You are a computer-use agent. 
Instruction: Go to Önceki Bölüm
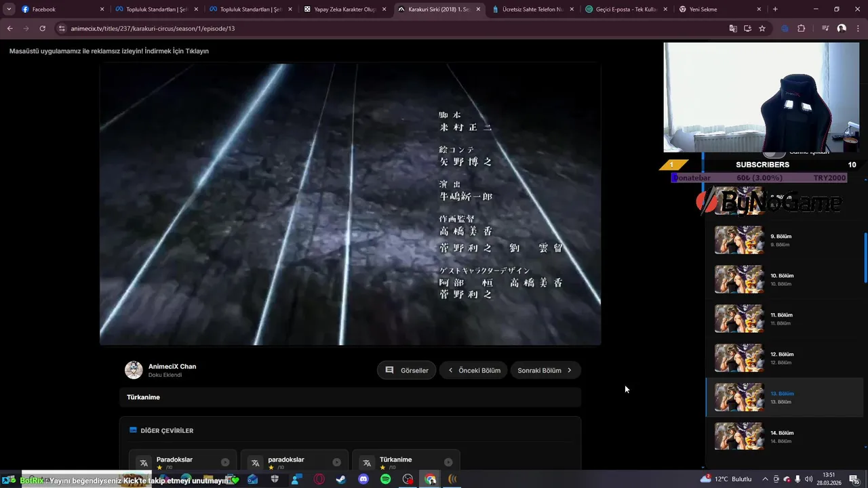[x=473, y=370]
